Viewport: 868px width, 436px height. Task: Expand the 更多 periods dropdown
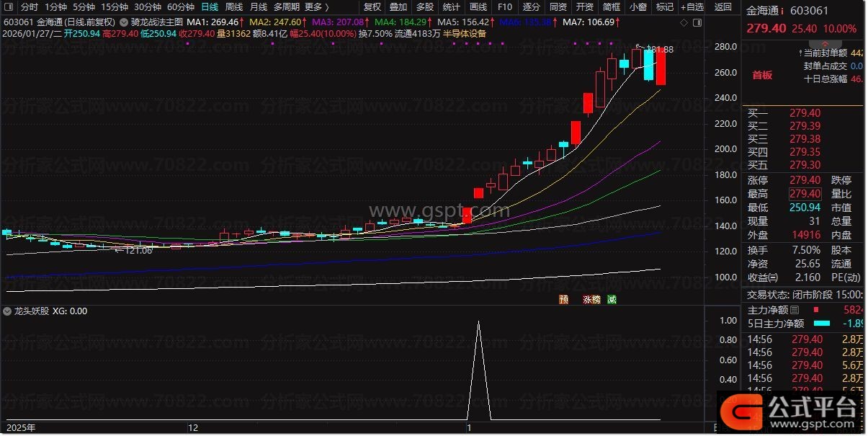(x=316, y=7)
